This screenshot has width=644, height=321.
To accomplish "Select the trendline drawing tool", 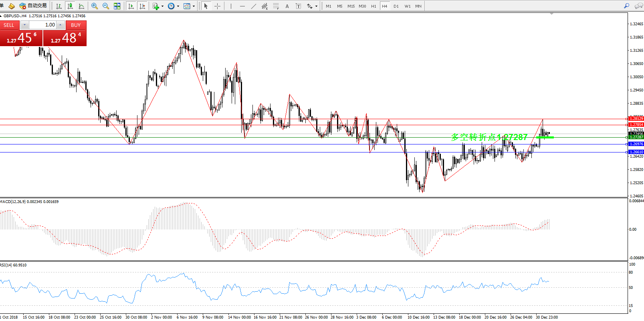I will [x=253, y=6].
